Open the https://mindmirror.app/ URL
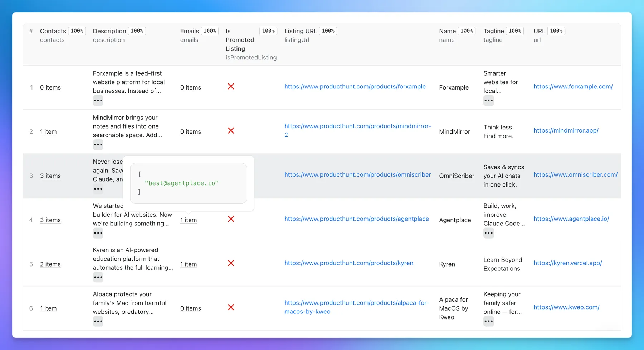This screenshot has height=350, width=644. pos(566,130)
